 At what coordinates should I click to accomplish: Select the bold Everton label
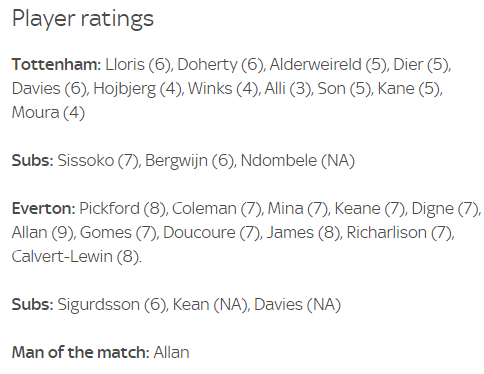44,209
